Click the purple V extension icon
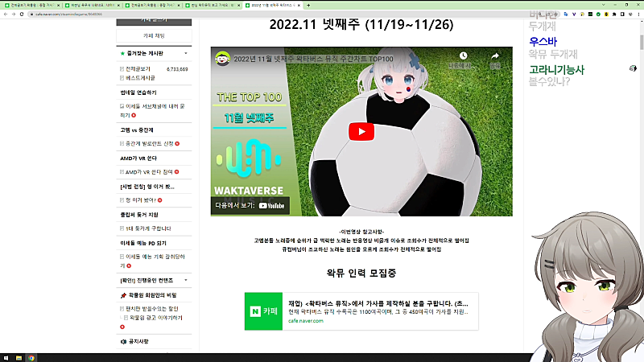Screen dimensions: 644x362 pyautogui.click(x=574, y=14)
